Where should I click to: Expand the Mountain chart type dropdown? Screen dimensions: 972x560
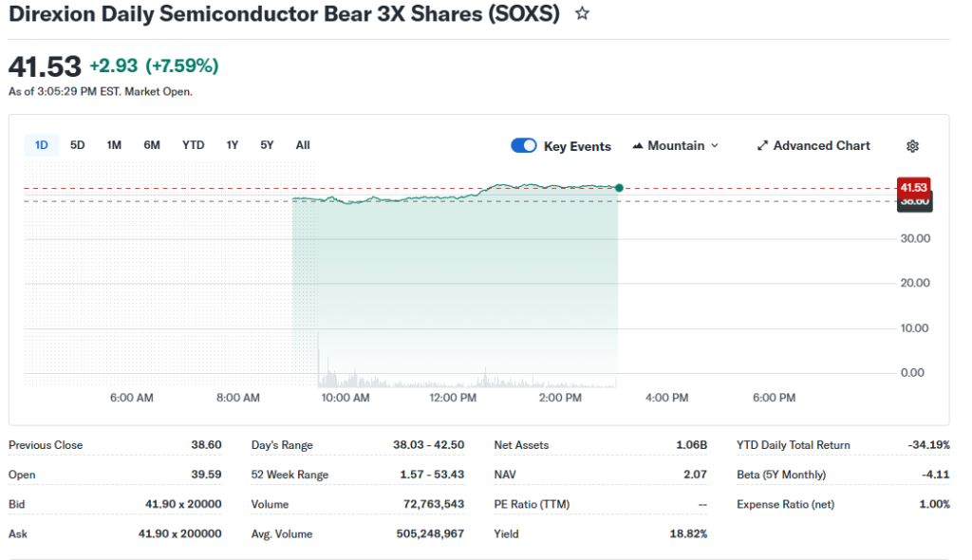(x=714, y=146)
